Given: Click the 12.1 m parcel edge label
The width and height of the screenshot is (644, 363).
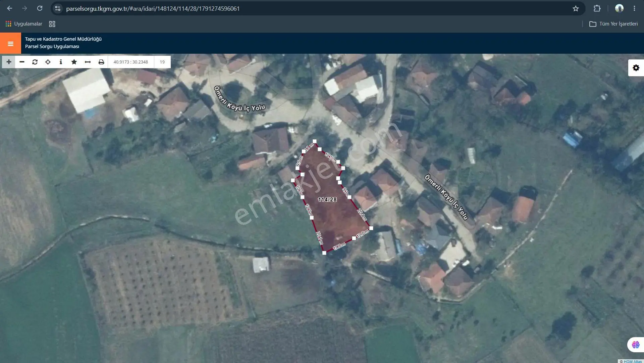Looking at the screenshot, I should coord(330,157).
